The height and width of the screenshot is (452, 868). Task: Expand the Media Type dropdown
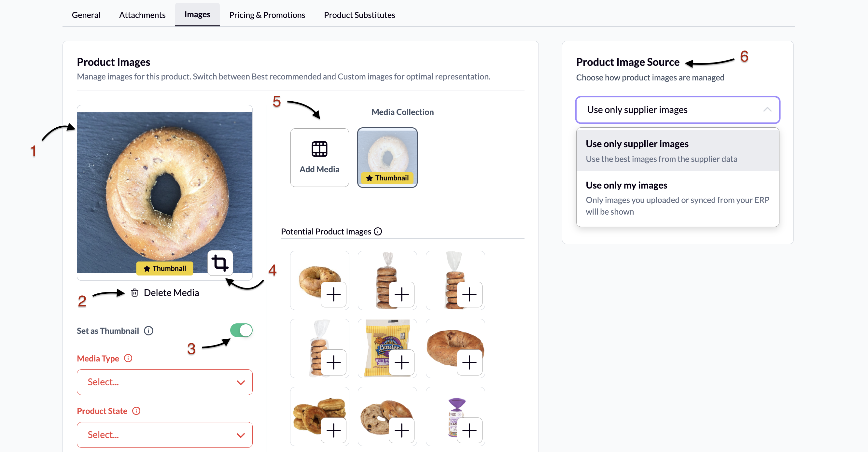pos(164,382)
